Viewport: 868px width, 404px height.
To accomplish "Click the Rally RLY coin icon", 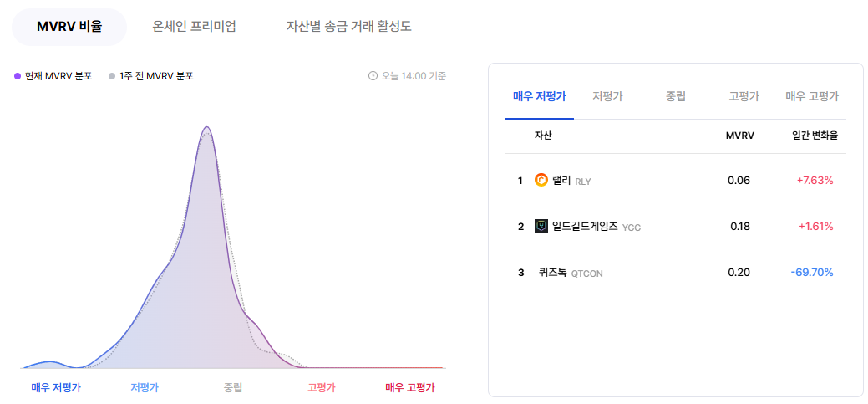I will pyautogui.click(x=541, y=180).
